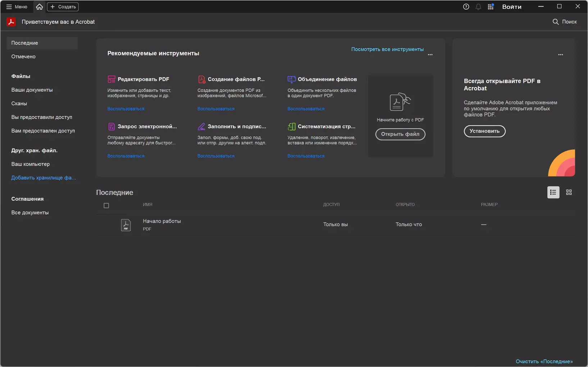
Task: Click the Создать button
Action: (63, 7)
